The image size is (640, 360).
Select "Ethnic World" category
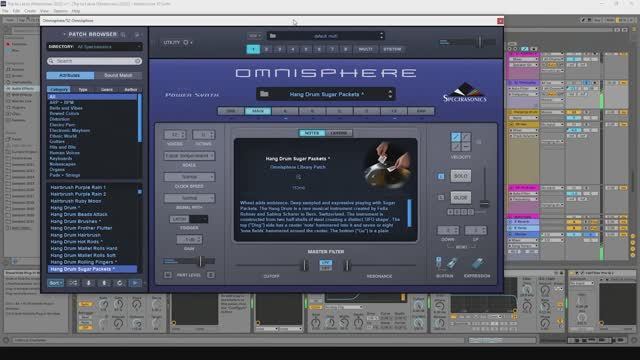click(x=63, y=136)
